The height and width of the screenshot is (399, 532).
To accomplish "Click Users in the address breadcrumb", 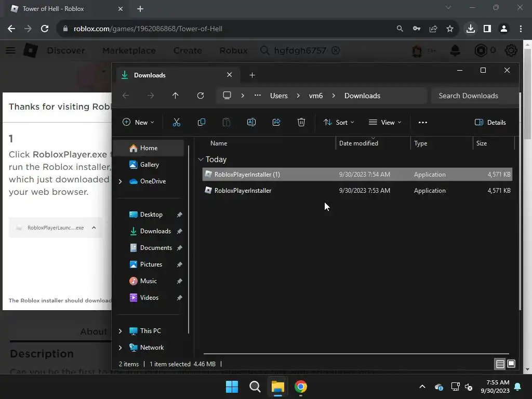I will (x=279, y=96).
